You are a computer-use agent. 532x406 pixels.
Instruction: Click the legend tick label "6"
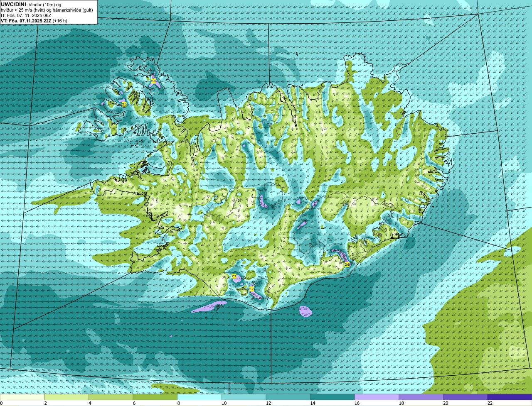(x=133, y=403)
